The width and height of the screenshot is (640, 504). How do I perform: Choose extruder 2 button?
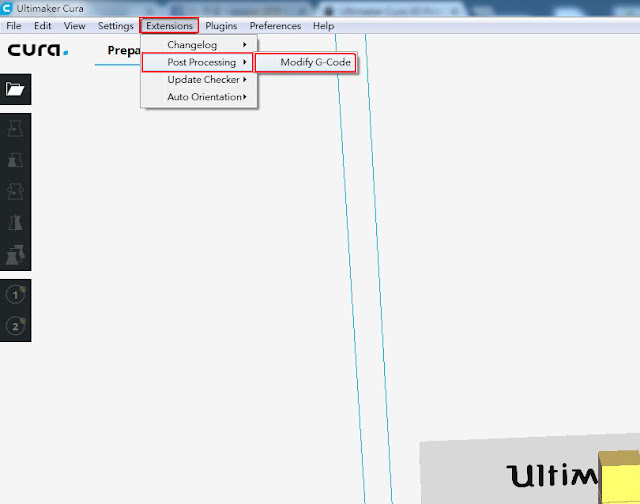pos(16,326)
